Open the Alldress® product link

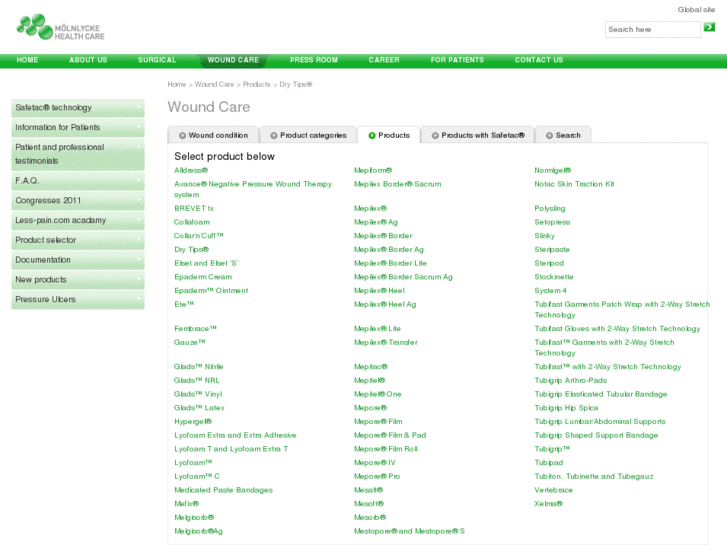[191, 170]
